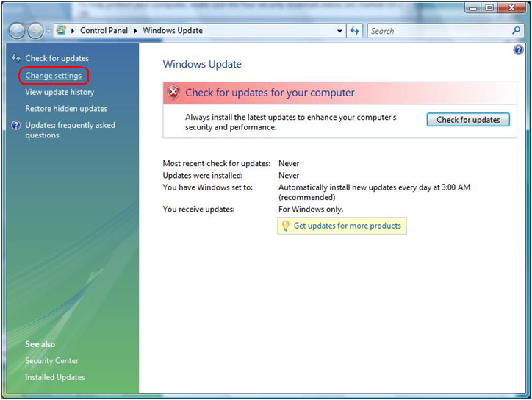Image resolution: width=532 pixels, height=400 pixels.
Task: Click 'You have Windows set to:' label
Action: point(208,187)
